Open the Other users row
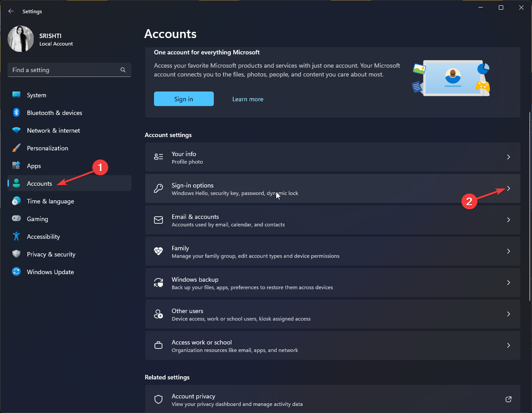 pyautogui.click(x=332, y=314)
